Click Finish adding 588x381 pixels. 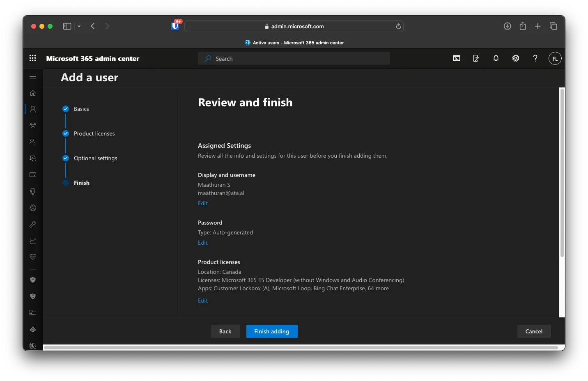272,331
